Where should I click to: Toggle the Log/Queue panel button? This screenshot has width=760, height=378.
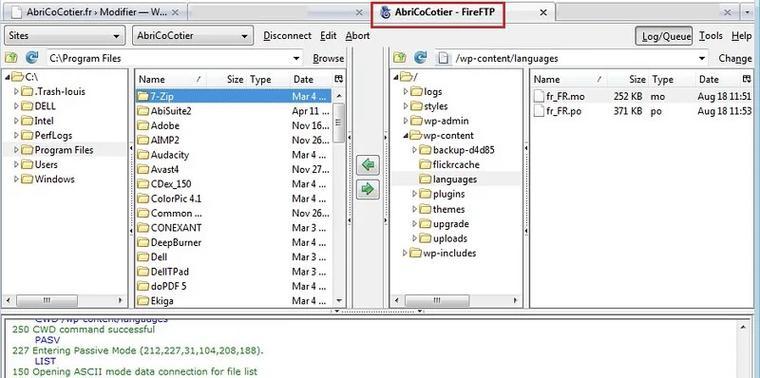tap(664, 36)
